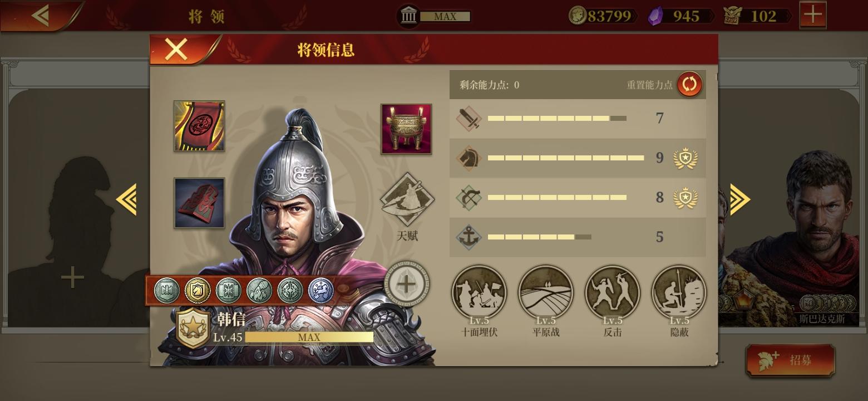Open the red armor equipment slot
Screen dimensions: 868x401
click(199, 203)
